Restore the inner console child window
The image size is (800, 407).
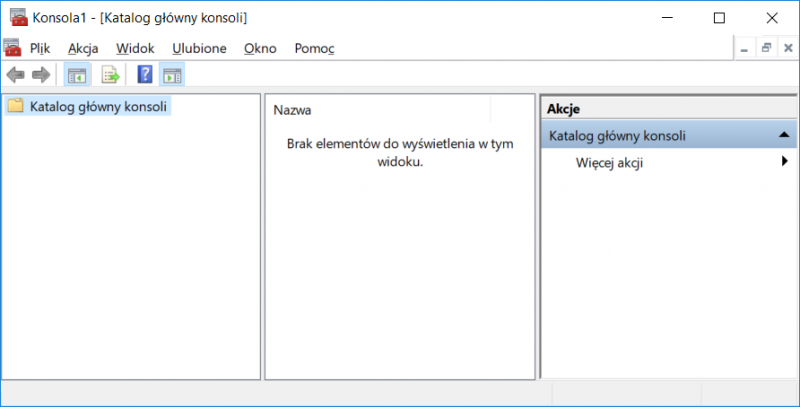[767, 47]
